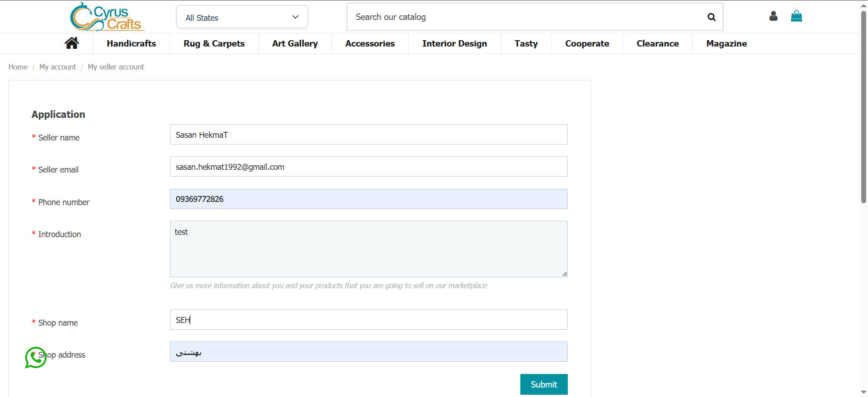This screenshot has width=868, height=397.
Task: Select Art Gallery in navigation
Action: pos(295,43)
